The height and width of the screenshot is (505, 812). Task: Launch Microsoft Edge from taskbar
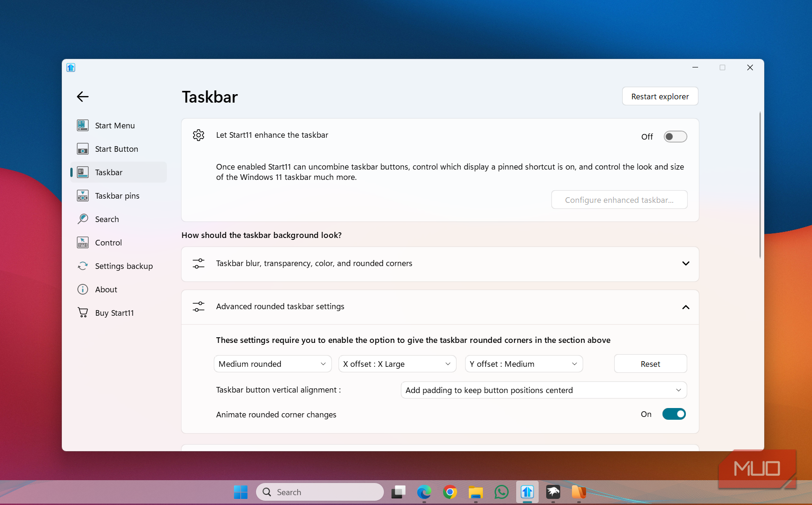click(x=424, y=492)
